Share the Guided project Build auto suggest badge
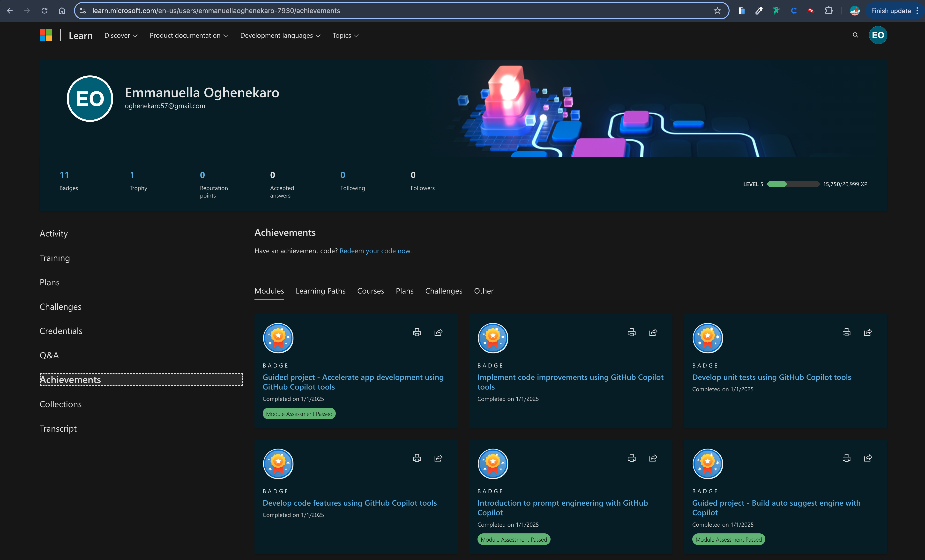Viewport: 925px width, 560px height. pos(868,458)
